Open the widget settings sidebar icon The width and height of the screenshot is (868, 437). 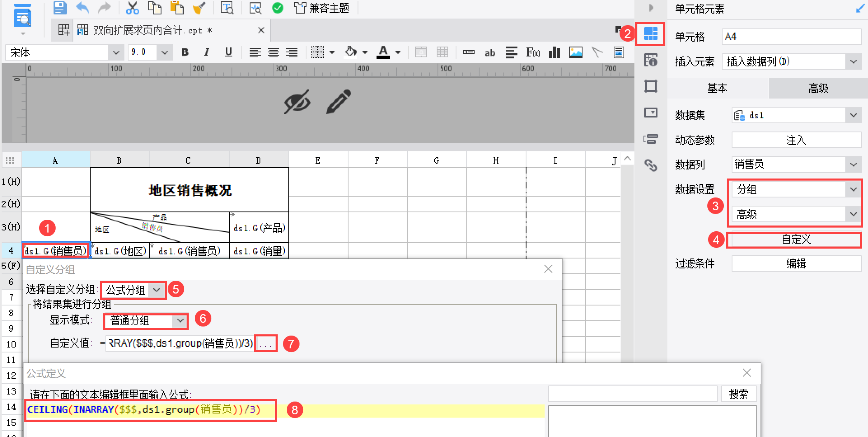tap(651, 113)
